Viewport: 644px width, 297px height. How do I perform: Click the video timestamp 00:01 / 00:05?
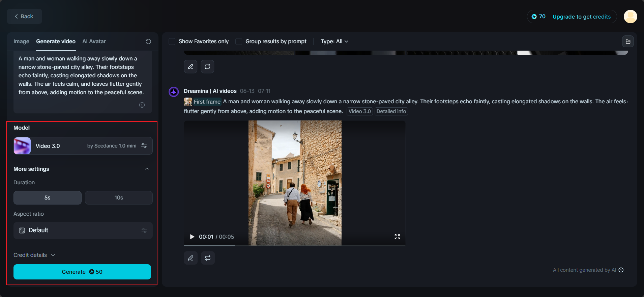[x=216, y=237]
